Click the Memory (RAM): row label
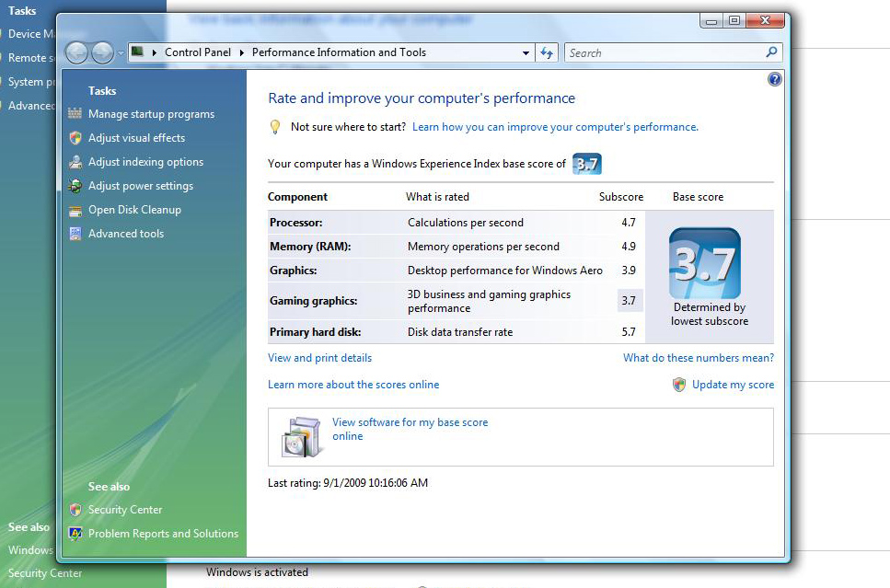Viewport: 890px width, 588px height. pos(310,247)
